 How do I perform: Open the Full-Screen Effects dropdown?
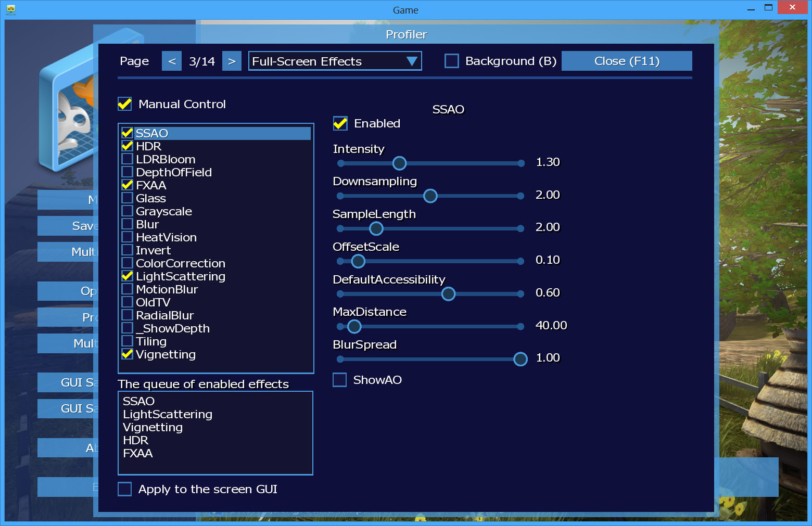click(x=334, y=61)
